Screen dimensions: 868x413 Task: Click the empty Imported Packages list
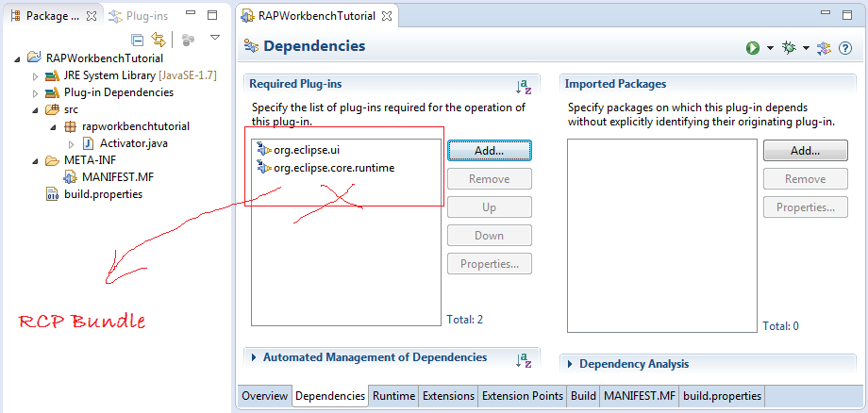pos(662,236)
